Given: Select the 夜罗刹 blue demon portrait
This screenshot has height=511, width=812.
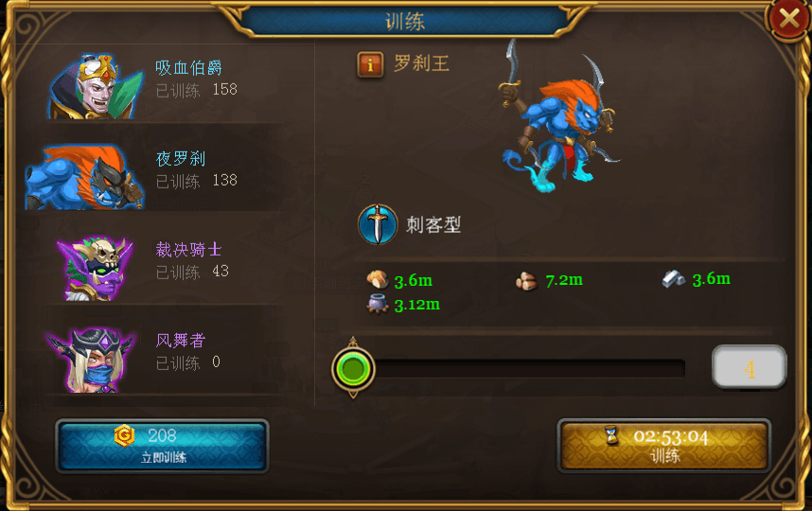Looking at the screenshot, I should [85, 177].
